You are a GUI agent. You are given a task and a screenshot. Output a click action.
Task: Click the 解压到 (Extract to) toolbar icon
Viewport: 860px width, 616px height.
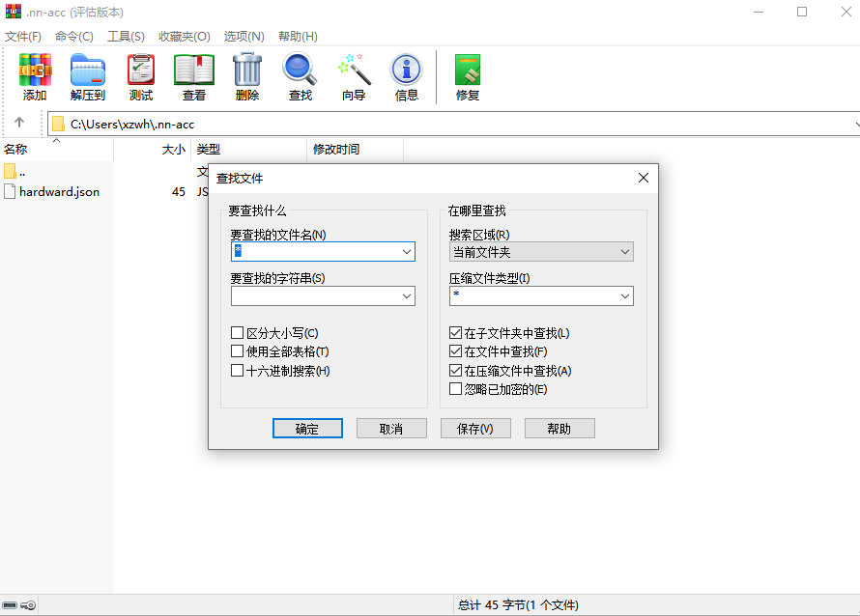[x=88, y=70]
